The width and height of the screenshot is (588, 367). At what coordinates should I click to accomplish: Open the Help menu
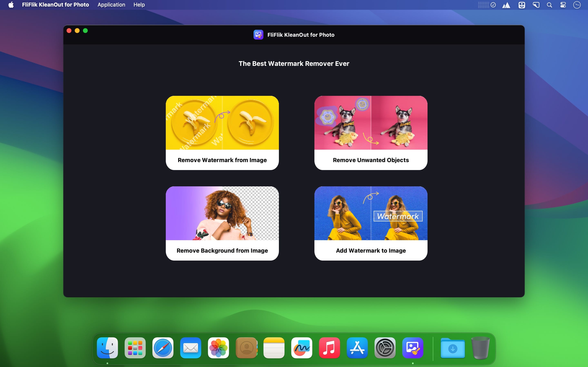[x=139, y=5]
